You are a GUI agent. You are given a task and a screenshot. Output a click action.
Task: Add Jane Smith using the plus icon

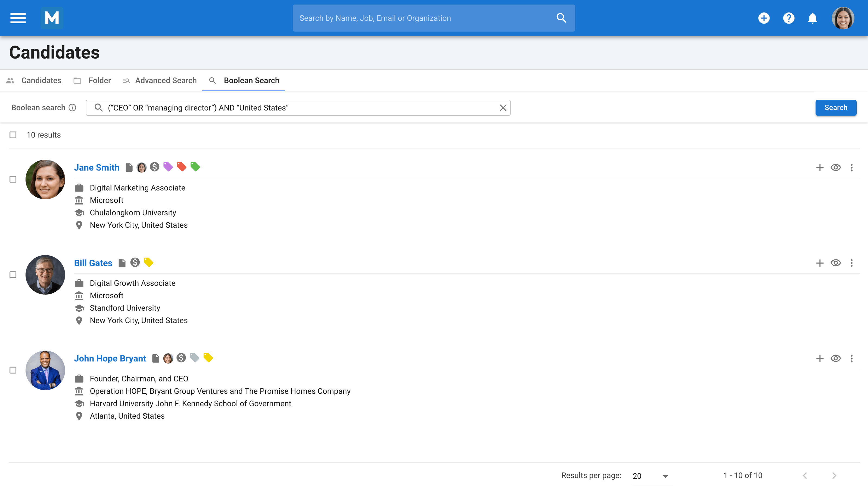point(819,167)
